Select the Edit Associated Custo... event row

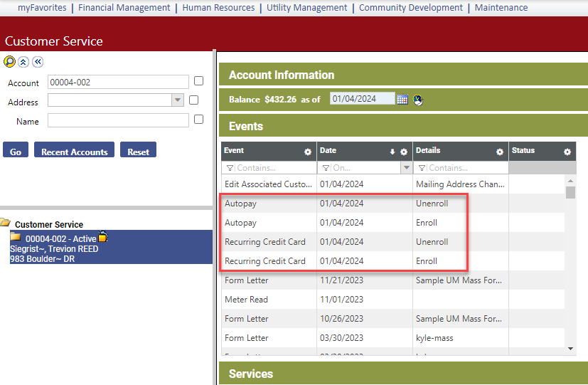coord(392,184)
